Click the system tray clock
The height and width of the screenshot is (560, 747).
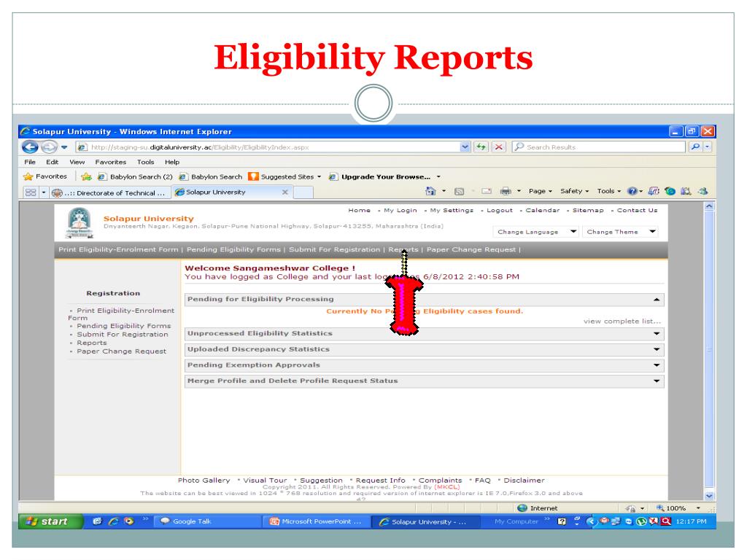click(691, 521)
